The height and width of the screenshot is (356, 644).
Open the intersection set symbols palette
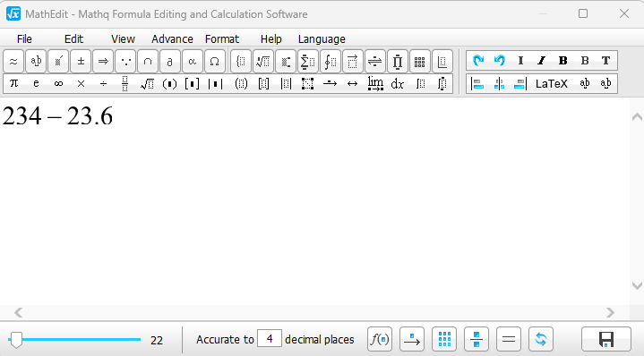coord(148,62)
